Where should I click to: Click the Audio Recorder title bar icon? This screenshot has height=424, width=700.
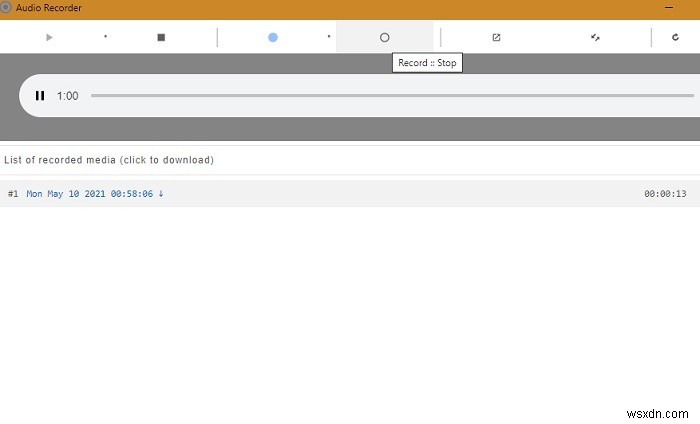[x=6, y=7]
